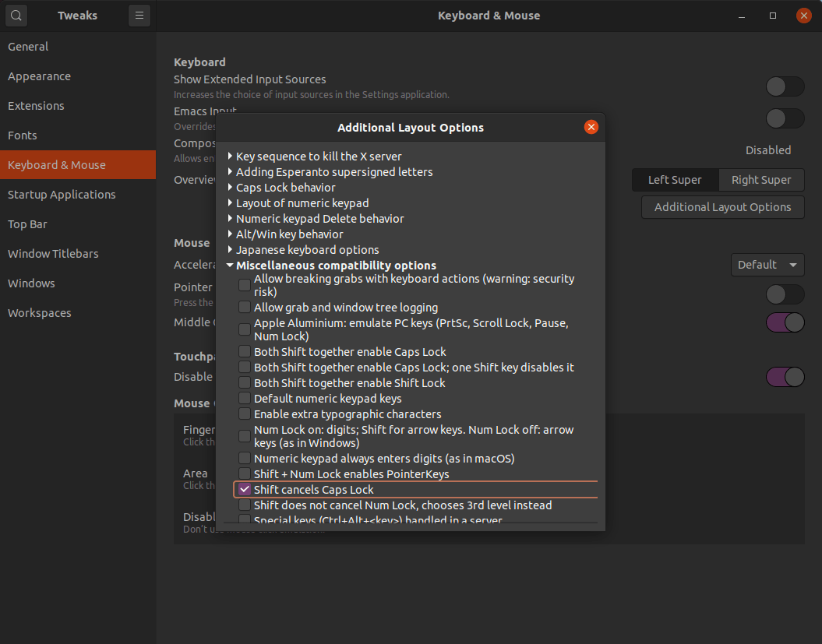Check Enable extra typographic characters
This screenshot has height=644, width=822.
[x=245, y=414]
